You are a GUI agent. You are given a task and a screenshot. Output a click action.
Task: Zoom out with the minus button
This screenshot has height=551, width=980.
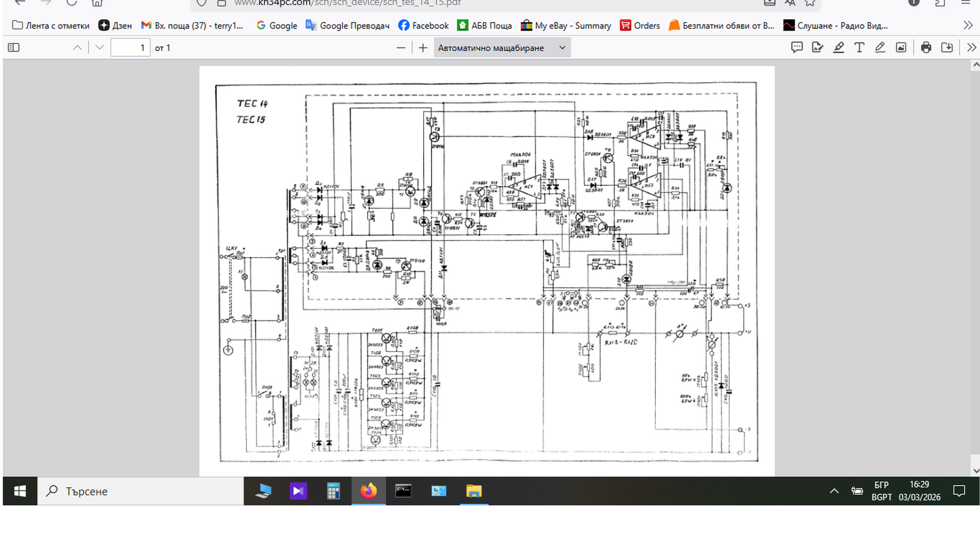tap(401, 47)
